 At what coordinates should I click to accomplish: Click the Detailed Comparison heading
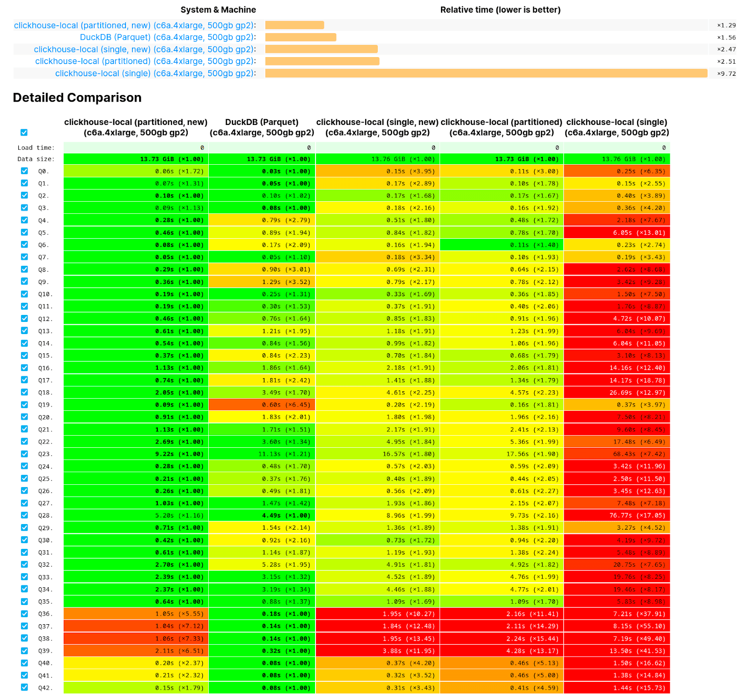(77, 97)
